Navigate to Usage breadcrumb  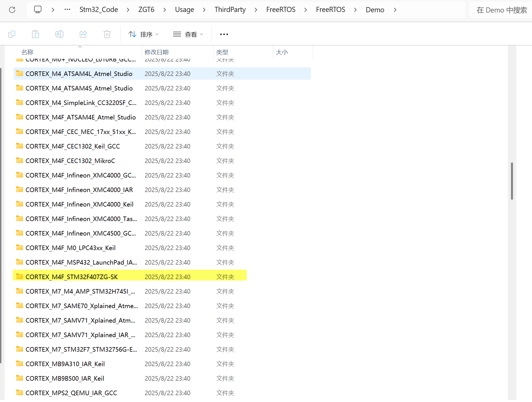click(184, 10)
